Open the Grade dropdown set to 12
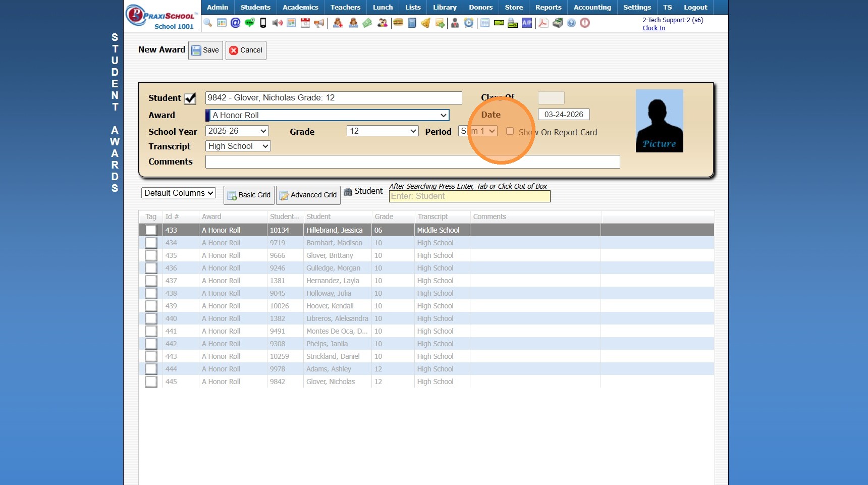This screenshot has height=485, width=868. tap(383, 131)
